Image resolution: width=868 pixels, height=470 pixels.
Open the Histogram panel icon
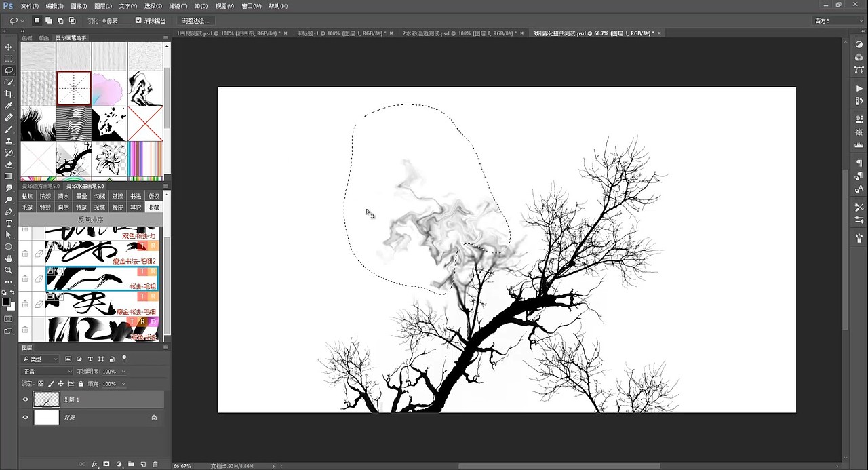[x=859, y=145]
